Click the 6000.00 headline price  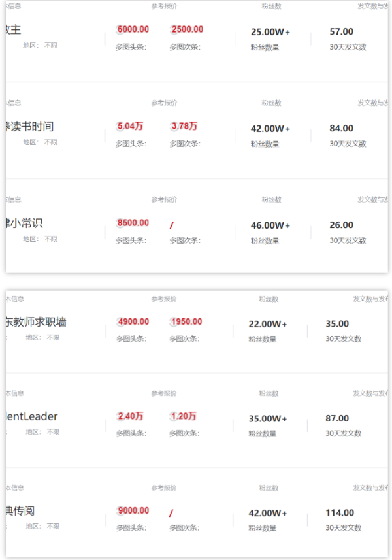pyautogui.click(x=133, y=29)
